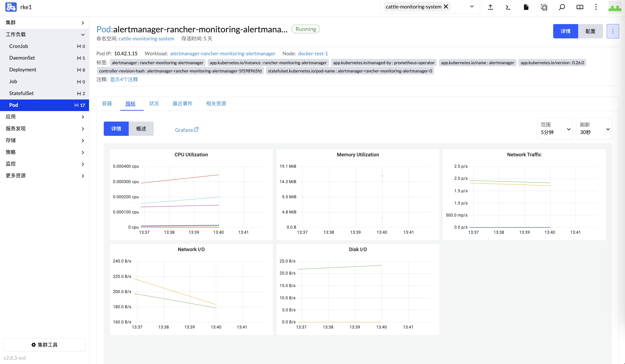Viewport: 625px width, 364px height.
Task: Remove cattle-monitoring-system namespace filter
Action: [446, 7]
